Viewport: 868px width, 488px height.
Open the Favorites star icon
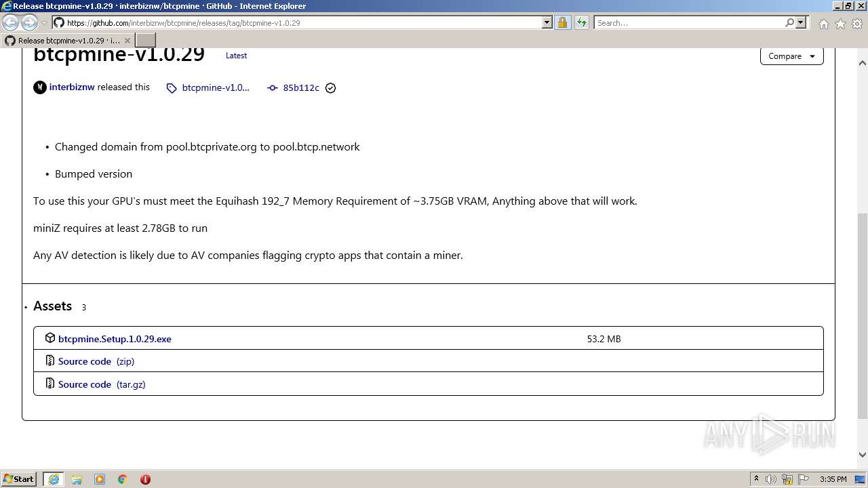click(x=840, y=24)
